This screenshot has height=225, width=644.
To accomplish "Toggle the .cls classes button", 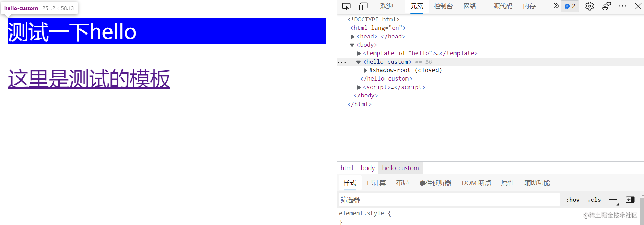I will coord(594,200).
